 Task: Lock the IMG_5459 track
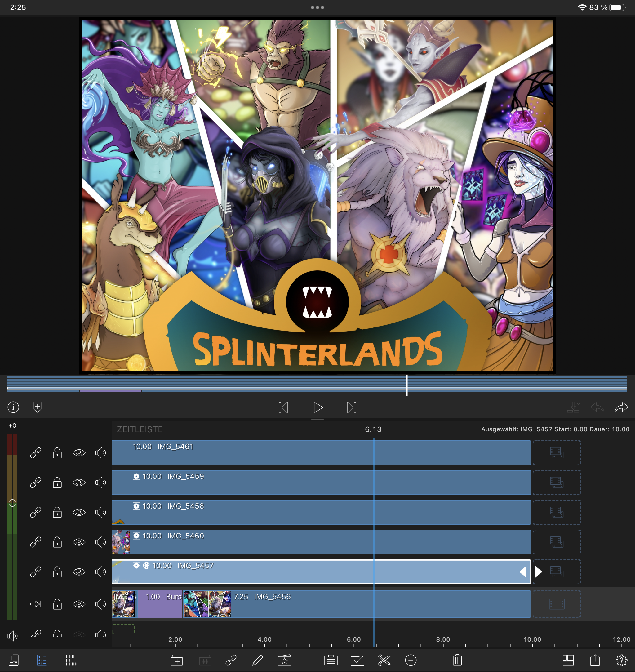click(57, 483)
